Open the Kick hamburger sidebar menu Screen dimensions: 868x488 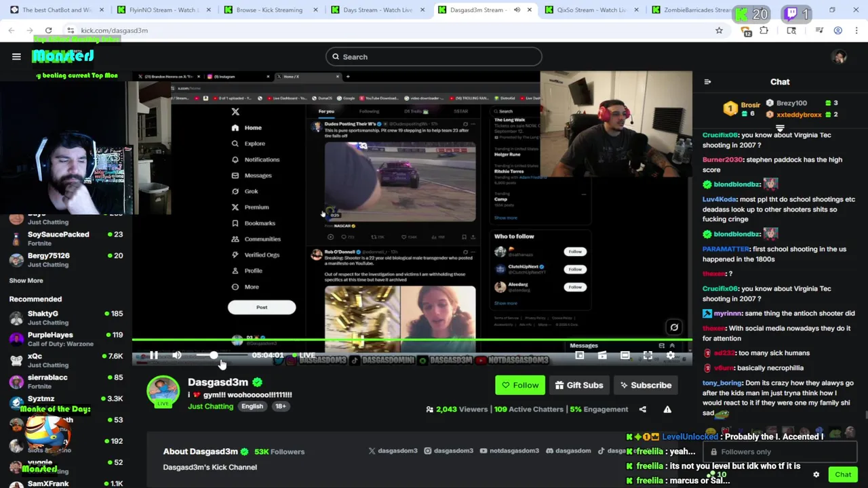(x=16, y=57)
